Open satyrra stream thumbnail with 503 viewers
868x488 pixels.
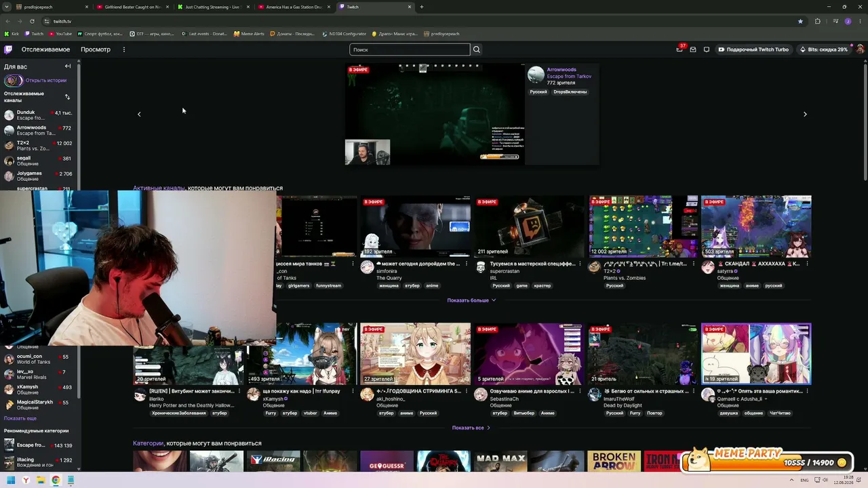click(x=756, y=226)
